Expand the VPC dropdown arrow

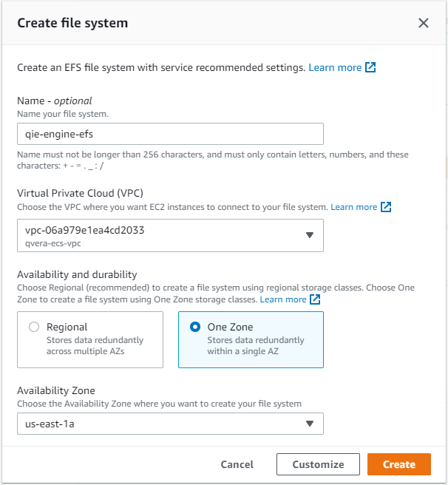310,235
